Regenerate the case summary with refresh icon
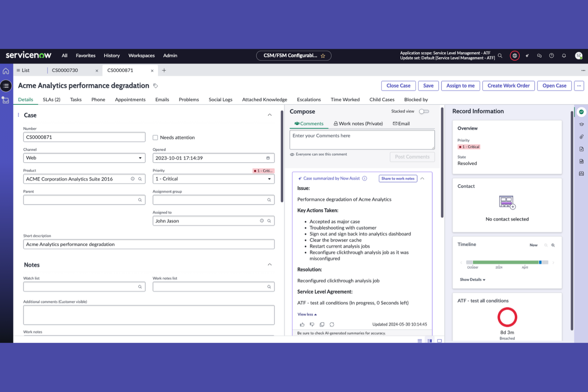The height and width of the screenshot is (392, 588). tap(332, 324)
